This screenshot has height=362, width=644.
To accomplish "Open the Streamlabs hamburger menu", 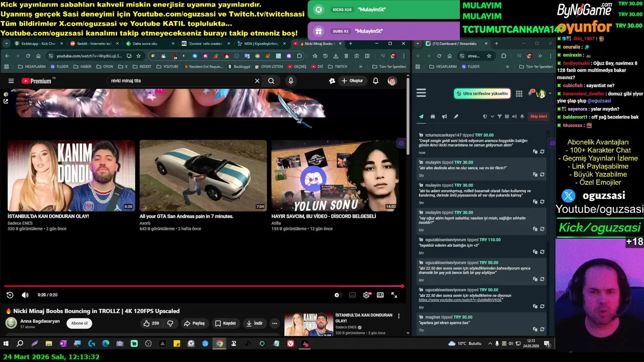I will point(421,93).
